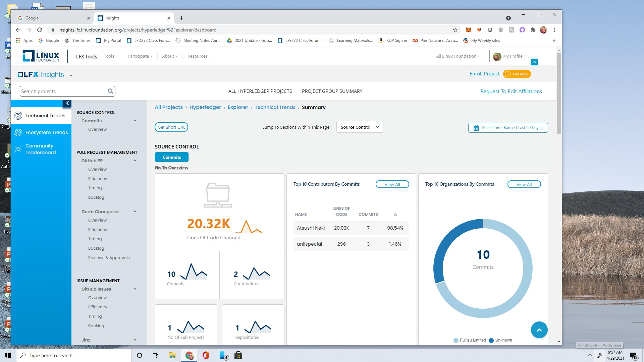The width and height of the screenshot is (644, 362).
Task: Click View All for Top 10 Contributors
Action: 392,184
